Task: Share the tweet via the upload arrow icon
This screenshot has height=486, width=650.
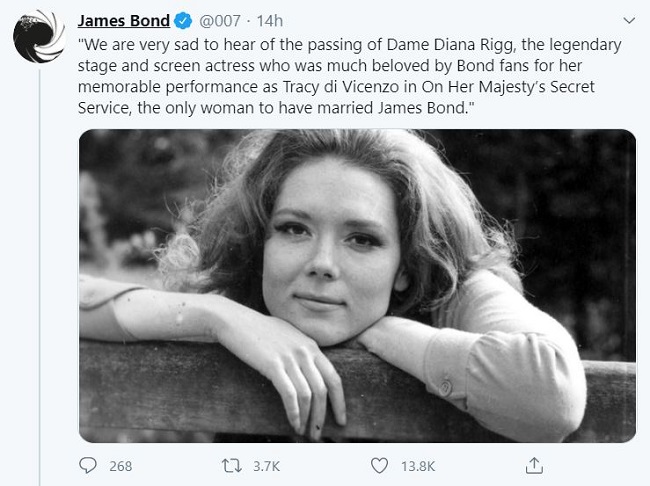Action: 535,466
